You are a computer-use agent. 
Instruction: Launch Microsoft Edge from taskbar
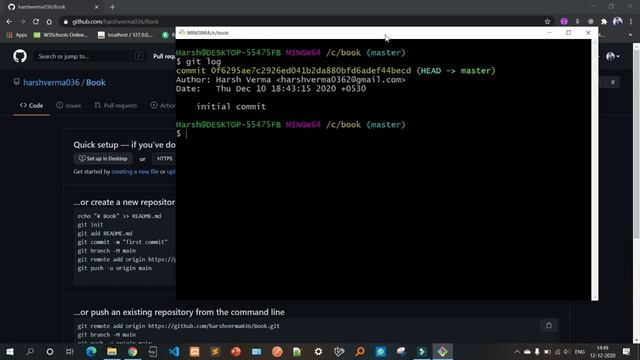point(91,351)
